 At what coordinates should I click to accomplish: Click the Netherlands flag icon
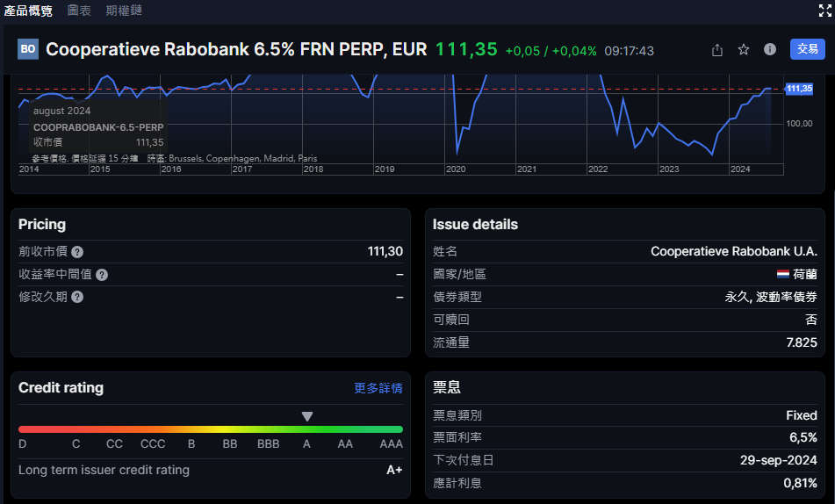pyautogui.click(x=783, y=274)
